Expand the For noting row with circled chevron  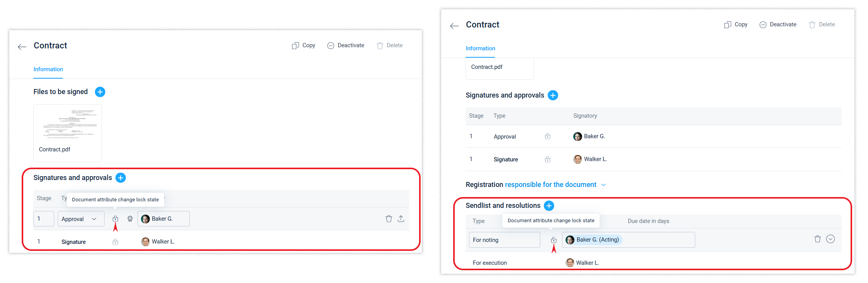point(830,239)
